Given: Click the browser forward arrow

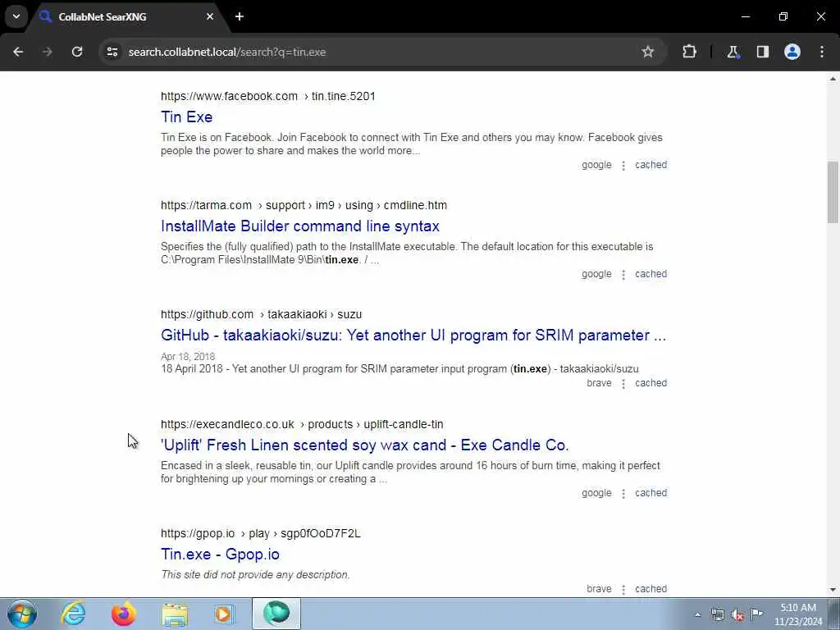Looking at the screenshot, I should (x=48, y=52).
